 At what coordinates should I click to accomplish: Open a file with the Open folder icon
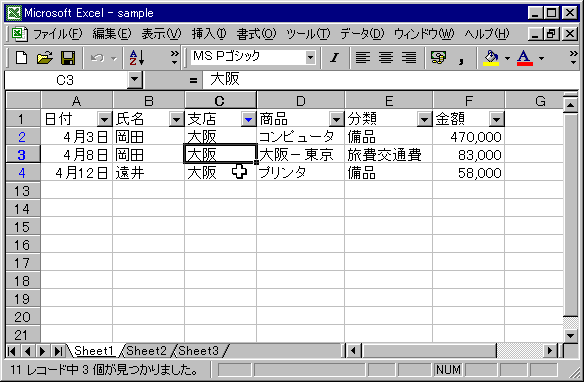point(45,58)
